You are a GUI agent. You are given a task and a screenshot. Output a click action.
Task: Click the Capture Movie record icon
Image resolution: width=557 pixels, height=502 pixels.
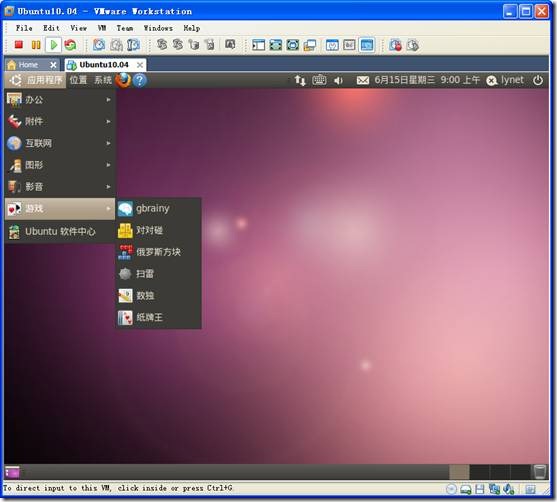coord(395,45)
